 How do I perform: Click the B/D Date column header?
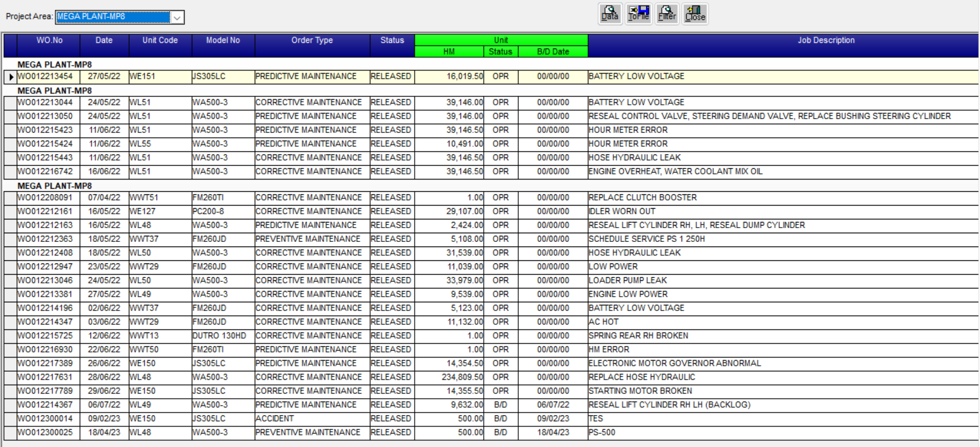[x=553, y=52]
